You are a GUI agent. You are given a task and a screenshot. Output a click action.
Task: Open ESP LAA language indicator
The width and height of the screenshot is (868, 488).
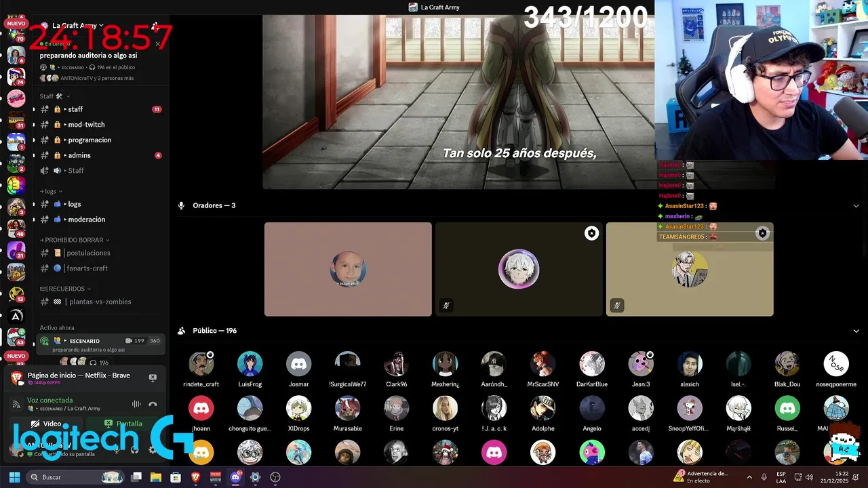coord(781,477)
